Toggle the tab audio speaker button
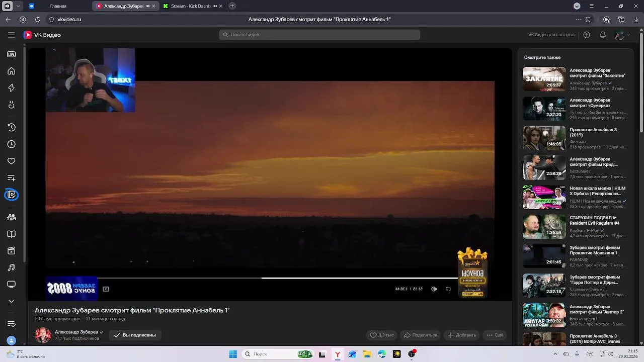 click(7, 6)
